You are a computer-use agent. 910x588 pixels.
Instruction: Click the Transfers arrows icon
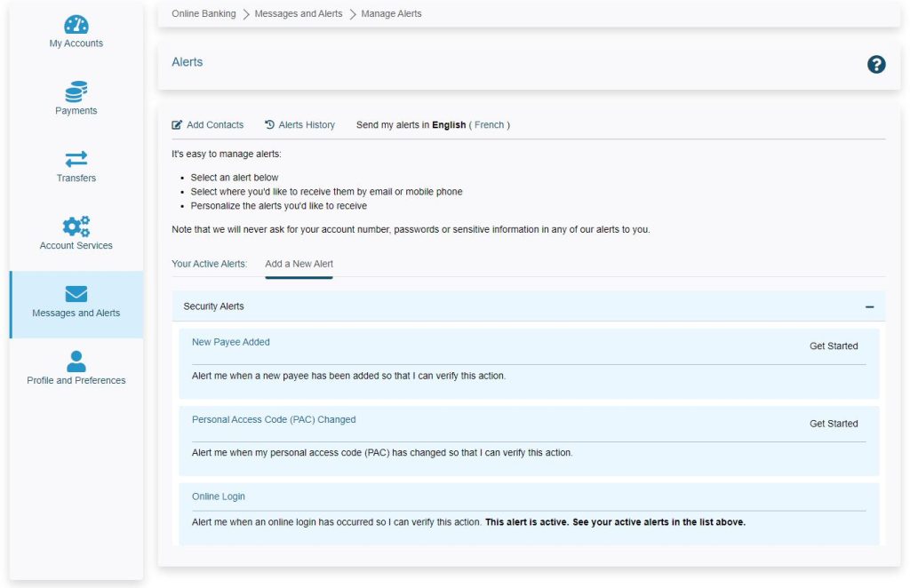point(76,160)
